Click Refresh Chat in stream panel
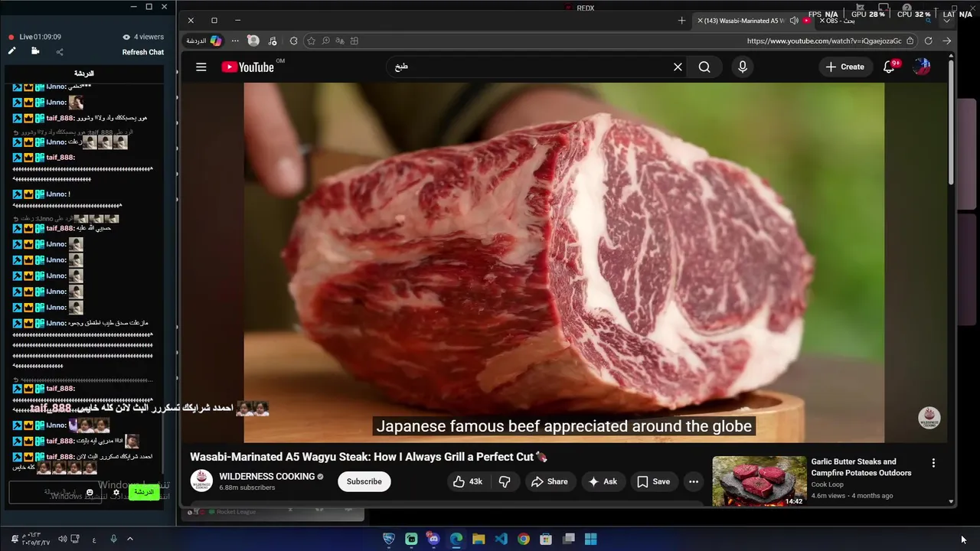This screenshot has height=551, width=980. [143, 52]
